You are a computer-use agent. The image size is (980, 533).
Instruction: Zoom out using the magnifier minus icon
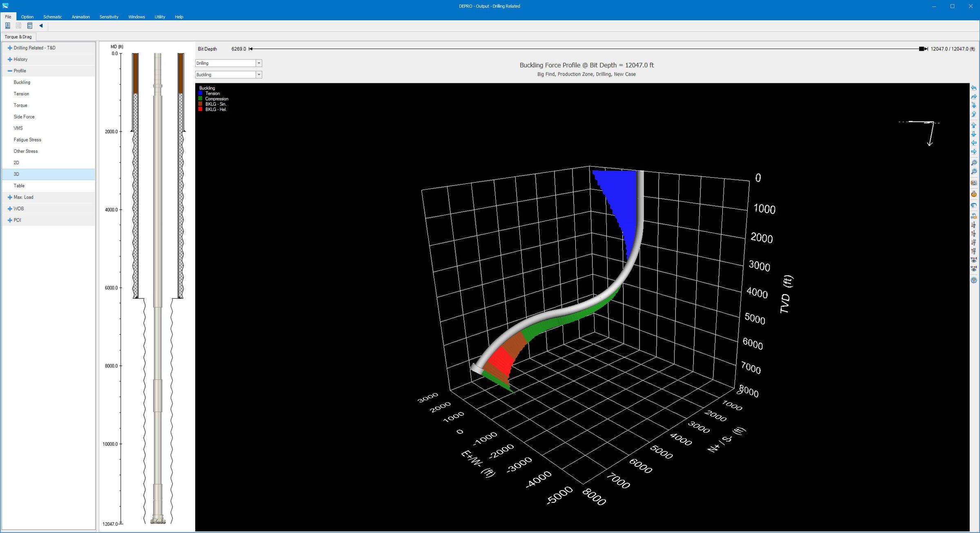point(974,172)
